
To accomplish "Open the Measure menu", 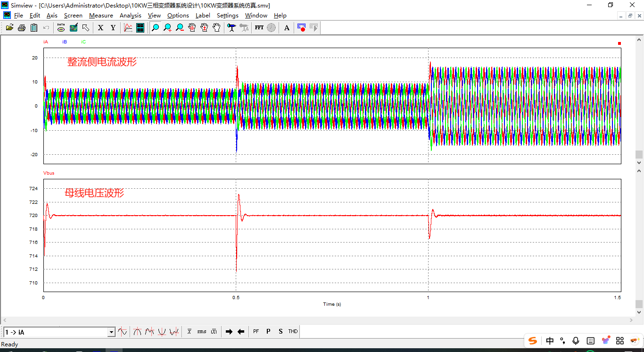I will pyautogui.click(x=101, y=16).
